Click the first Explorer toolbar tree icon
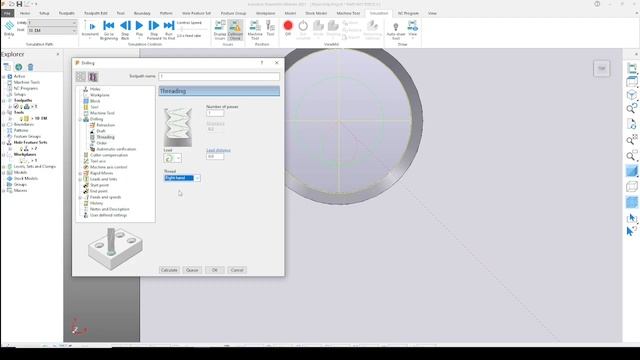 click(7, 67)
